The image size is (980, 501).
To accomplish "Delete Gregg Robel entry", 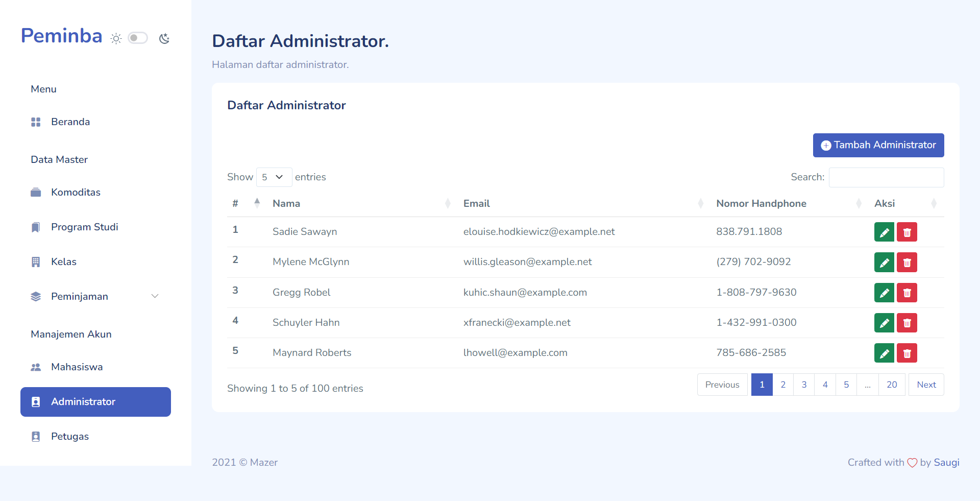I will click(907, 293).
